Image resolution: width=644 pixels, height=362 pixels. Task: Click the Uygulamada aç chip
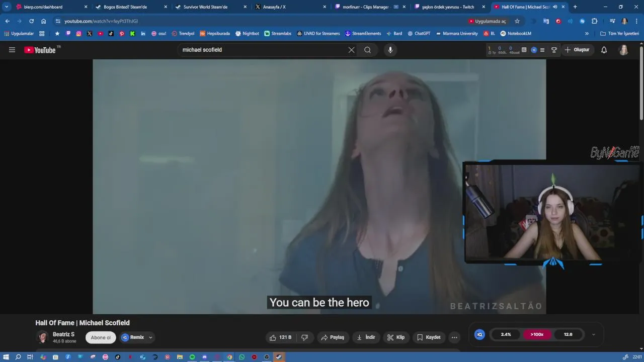pos(488,21)
